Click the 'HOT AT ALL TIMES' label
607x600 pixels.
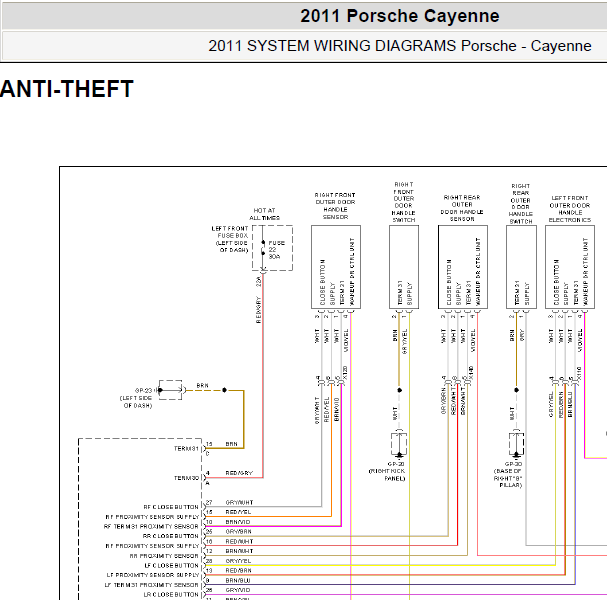(264, 214)
